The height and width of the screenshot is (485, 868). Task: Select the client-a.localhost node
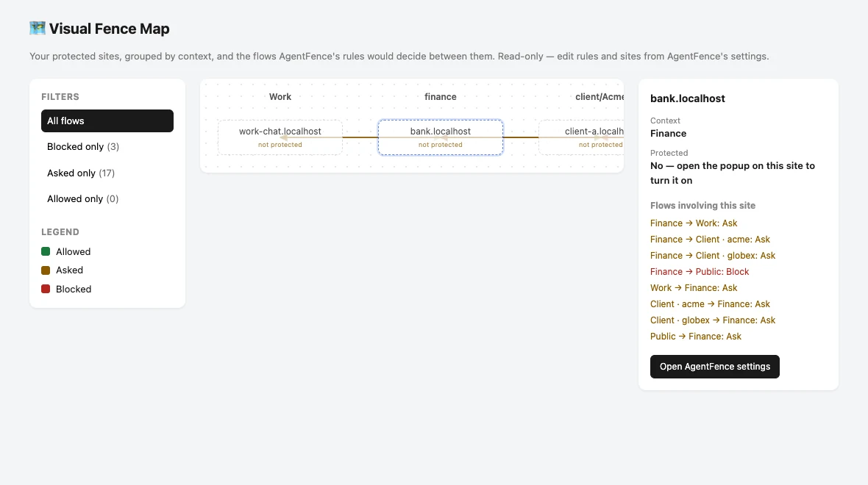point(581,137)
